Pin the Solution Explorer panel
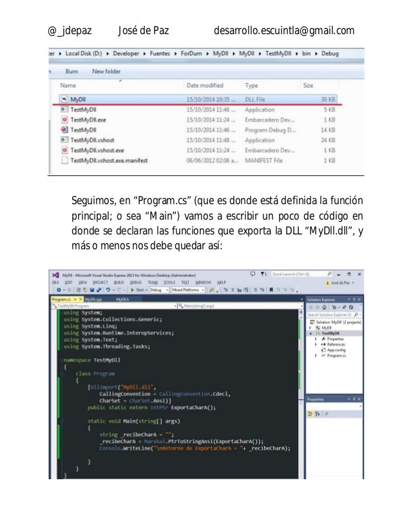 point(354,299)
